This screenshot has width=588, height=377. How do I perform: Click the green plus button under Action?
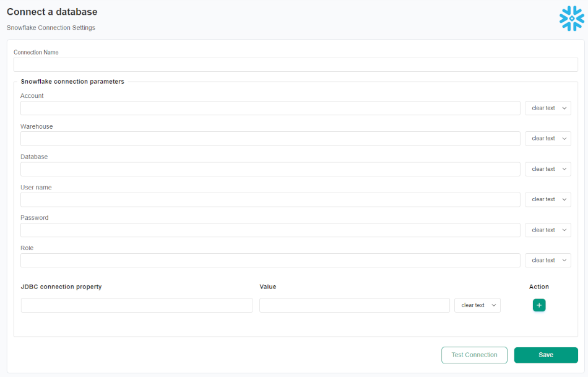coord(539,305)
